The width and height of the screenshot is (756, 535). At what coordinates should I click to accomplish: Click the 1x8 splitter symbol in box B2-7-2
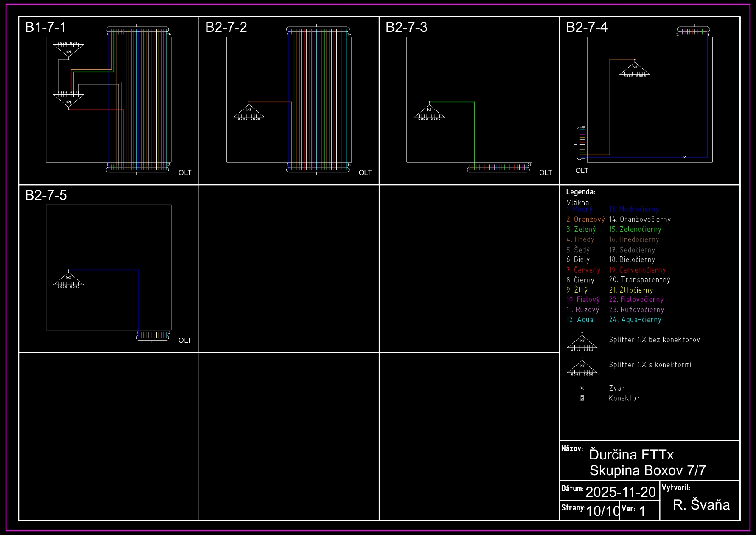click(249, 112)
